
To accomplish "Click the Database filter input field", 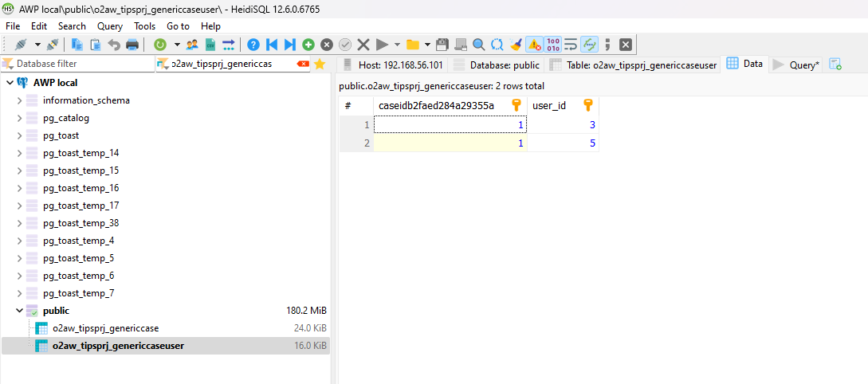I will point(80,64).
